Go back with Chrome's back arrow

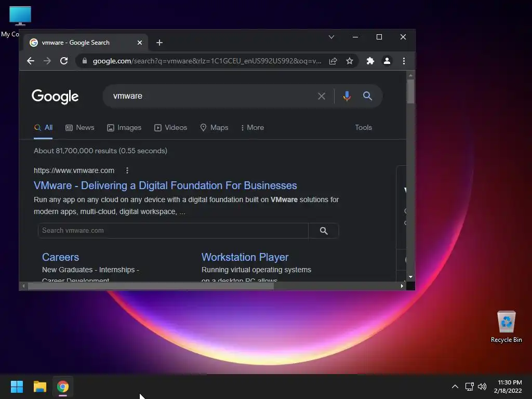(31, 61)
